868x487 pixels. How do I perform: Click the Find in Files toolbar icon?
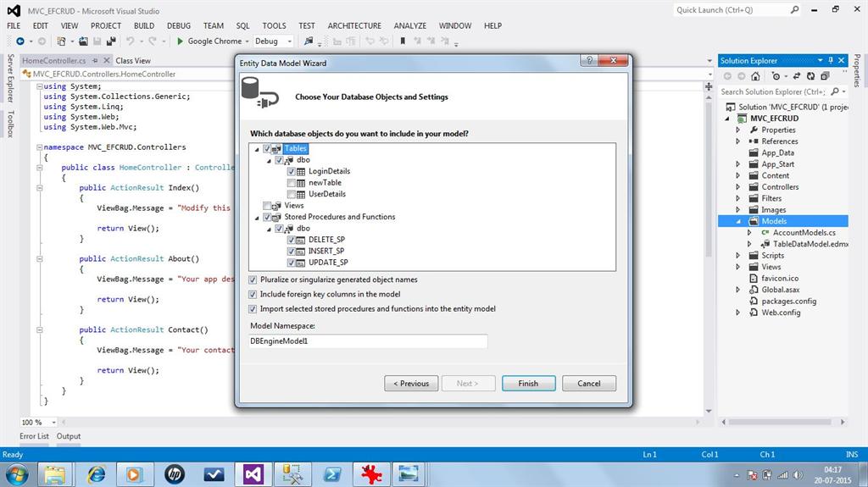coord(309,41)
